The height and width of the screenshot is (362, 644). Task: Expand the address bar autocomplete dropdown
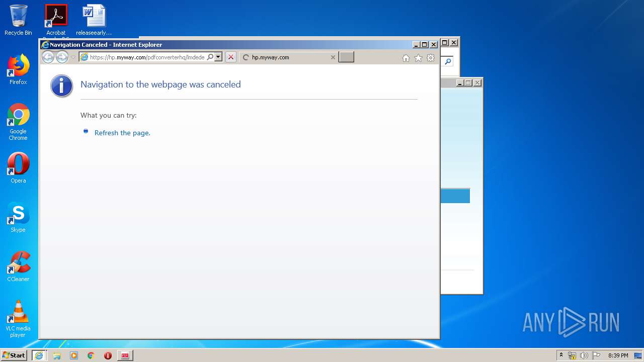pyautogui.click(x=218, y=57)
